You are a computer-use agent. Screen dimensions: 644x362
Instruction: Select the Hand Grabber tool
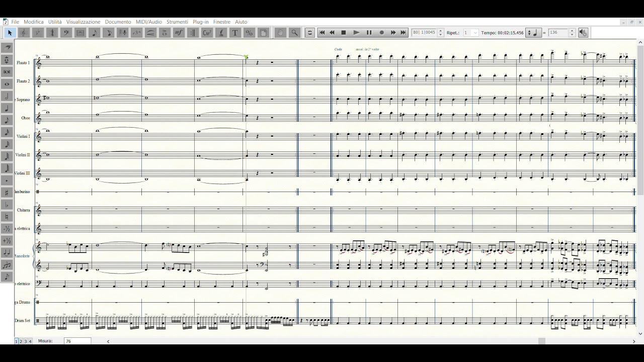[x=281, y=33]
